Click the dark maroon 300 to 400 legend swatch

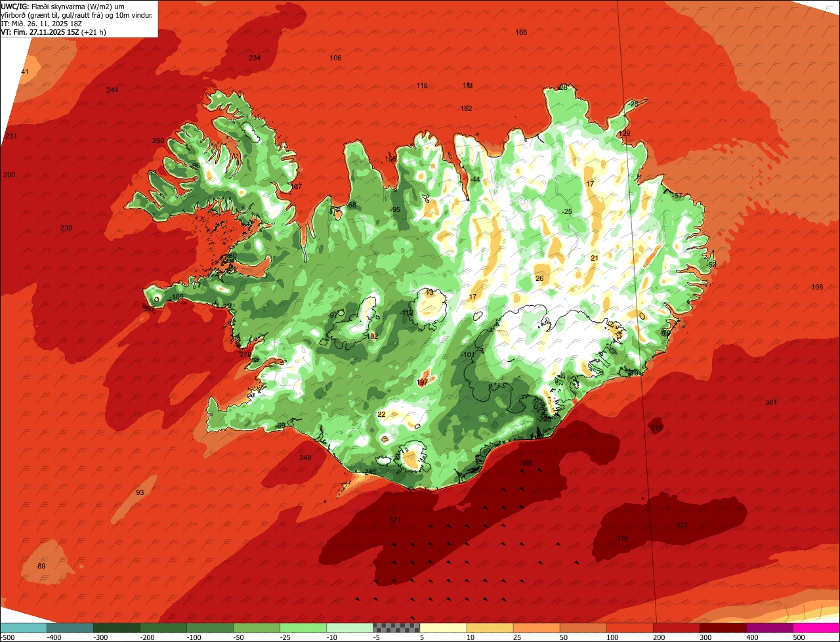[723, 628]
